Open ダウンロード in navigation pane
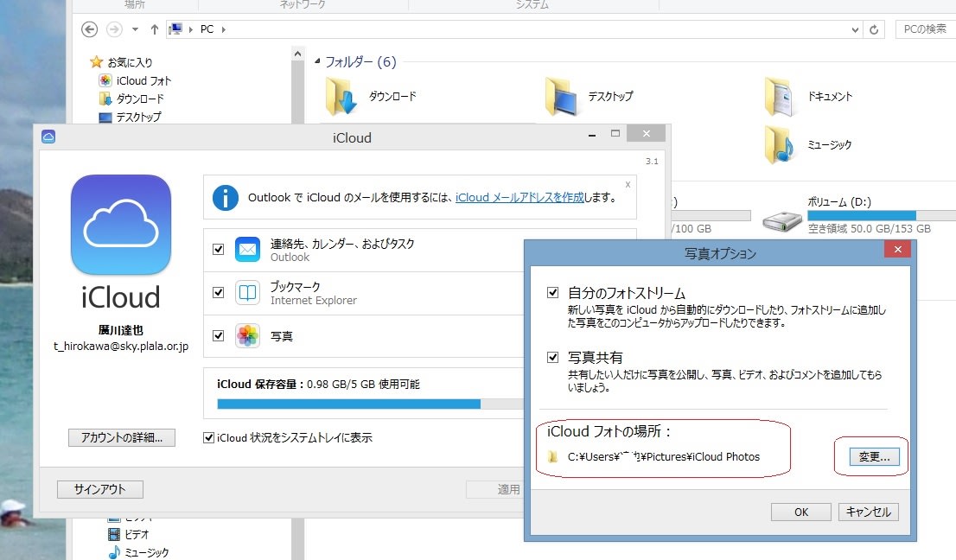 pos(131,99)
